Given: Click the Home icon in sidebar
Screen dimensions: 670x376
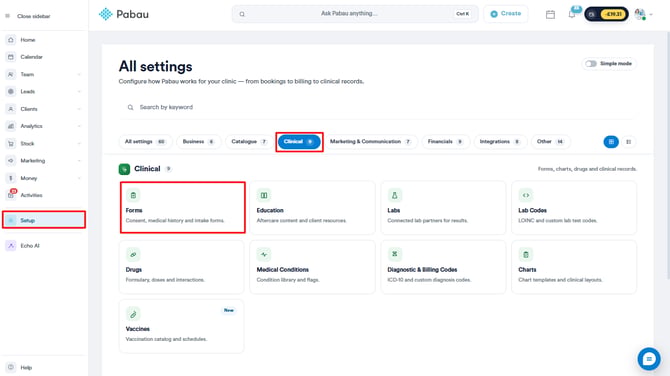Looking at the screenshot, I should (x=11, y=40).
